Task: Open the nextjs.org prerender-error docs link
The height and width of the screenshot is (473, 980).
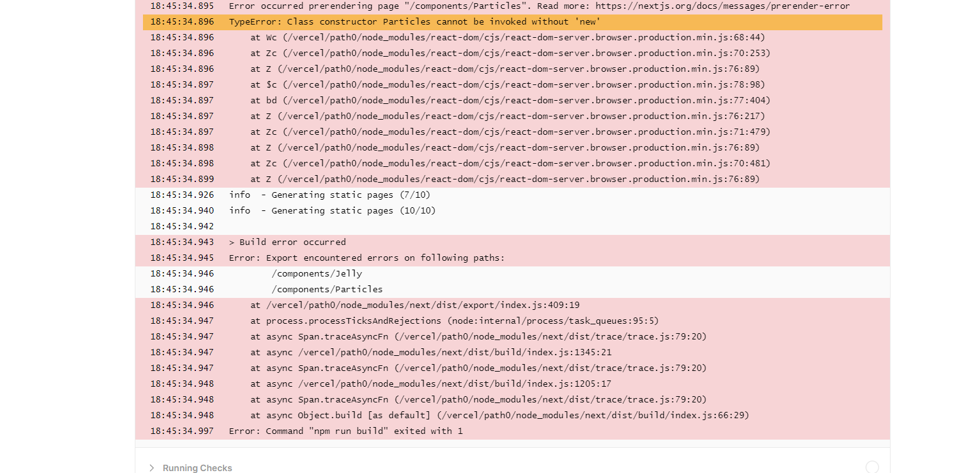Action: [722, 6]
